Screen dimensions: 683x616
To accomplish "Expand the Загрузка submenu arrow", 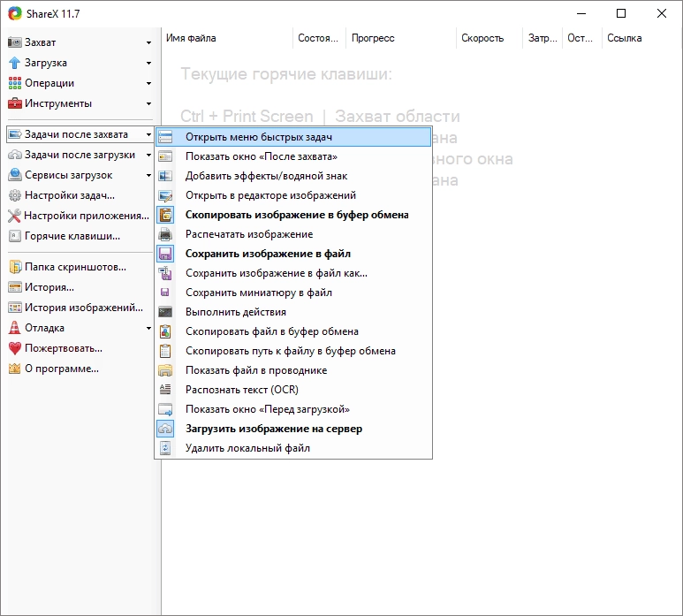I will (x=148, y=63).
